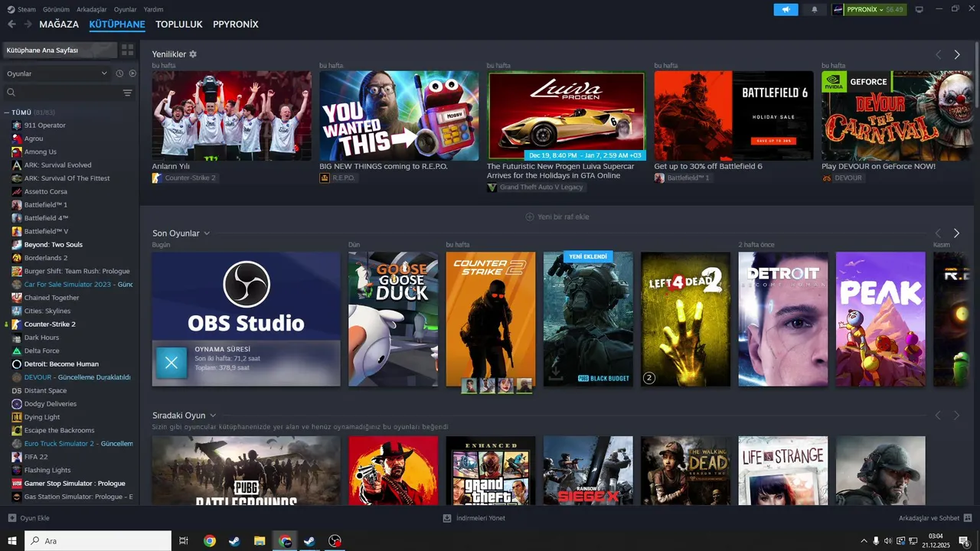The height and width of the screenshot is (551, 980).
Task: Open Red Dead Redemption 2 cover
Action: 393,470
